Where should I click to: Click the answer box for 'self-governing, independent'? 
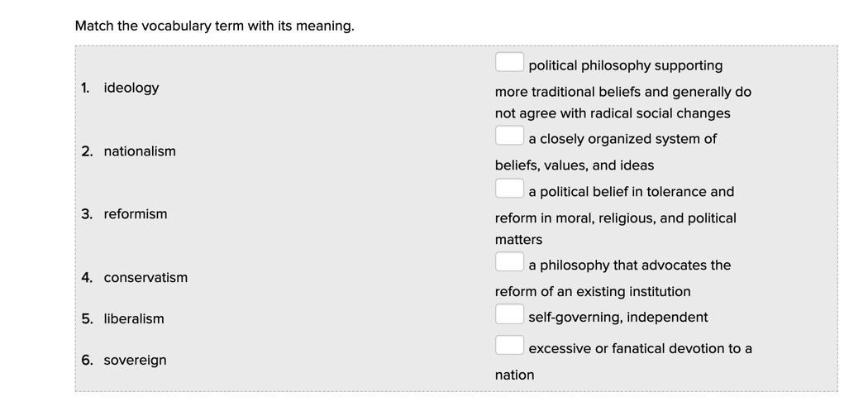pyautogui.click(x=509, y=314)
